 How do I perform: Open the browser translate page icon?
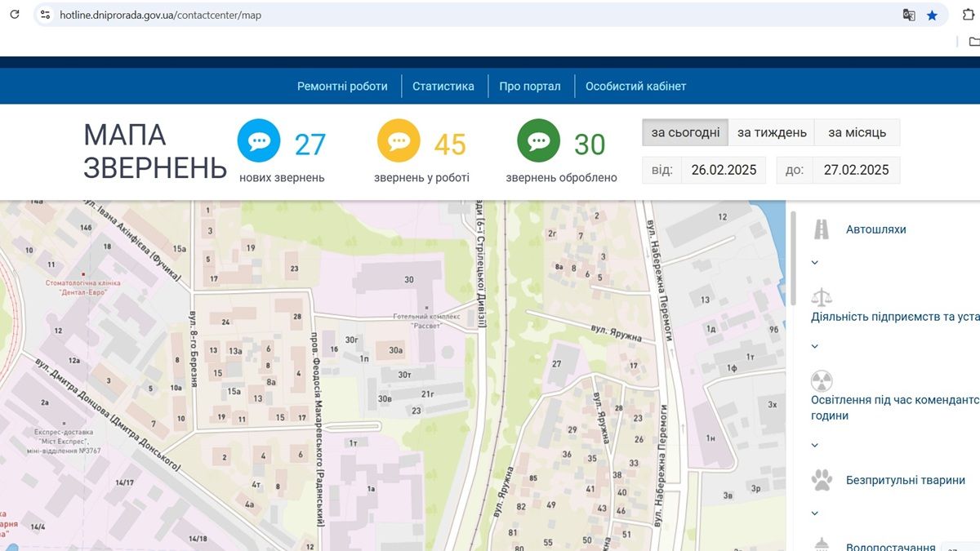click(909, 15)
